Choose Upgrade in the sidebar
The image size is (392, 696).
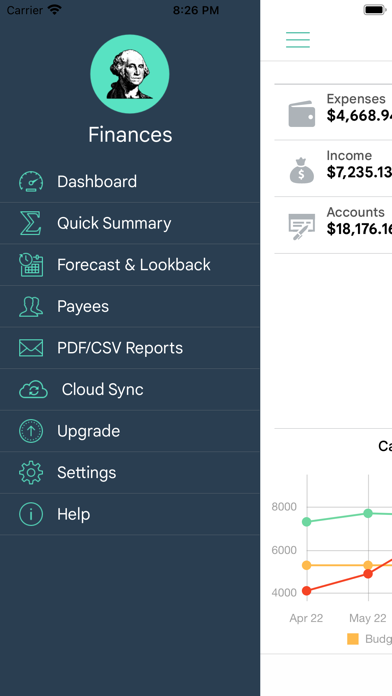click(130, 431)
